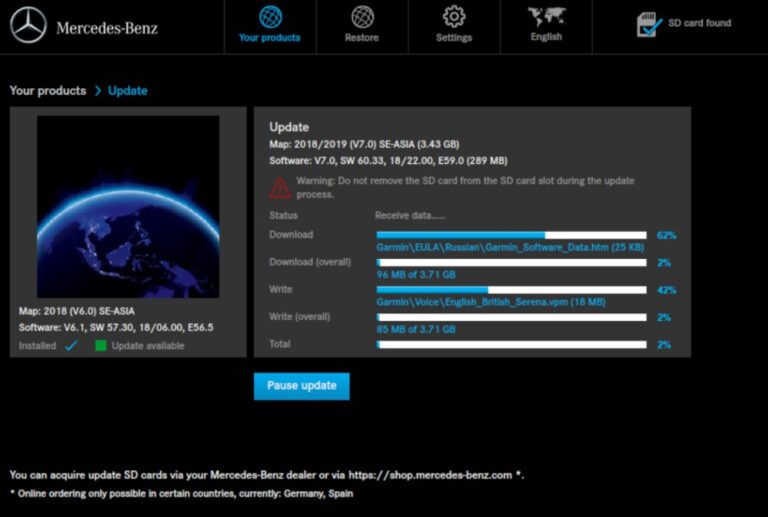Click the breadcrumb chevron arrow

97,91
